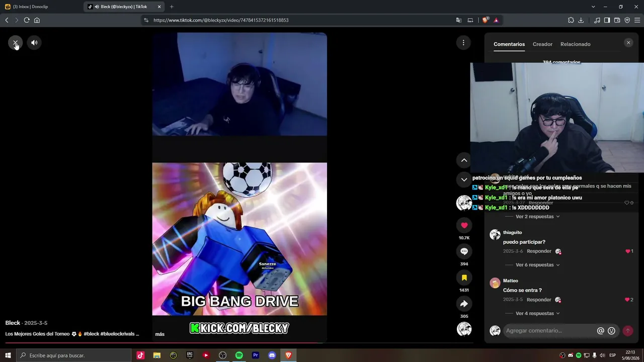644x362 pixels.
Task: Reply to Matteo's comment
Action: pos(539,300)
